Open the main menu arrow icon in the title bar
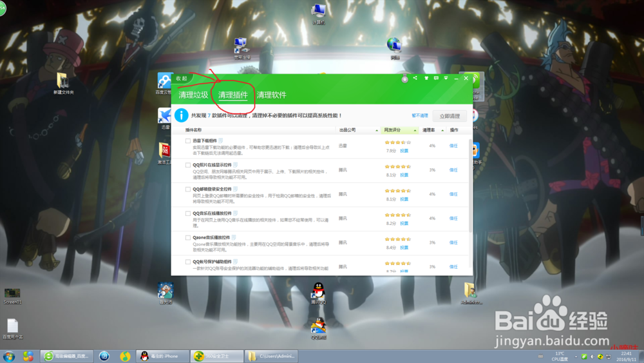Viewport: 644px width, 363px height. (x=446, y=78)
